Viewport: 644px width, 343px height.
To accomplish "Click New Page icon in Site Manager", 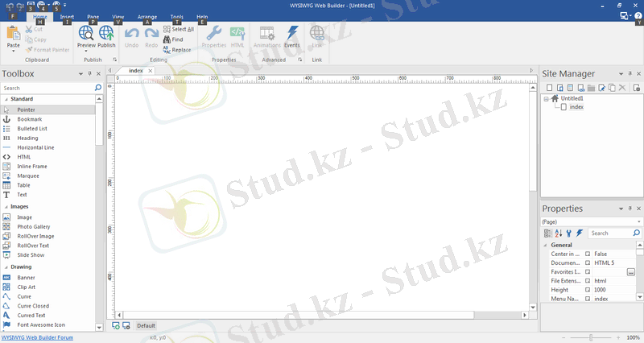I will (x=550, y=88).
